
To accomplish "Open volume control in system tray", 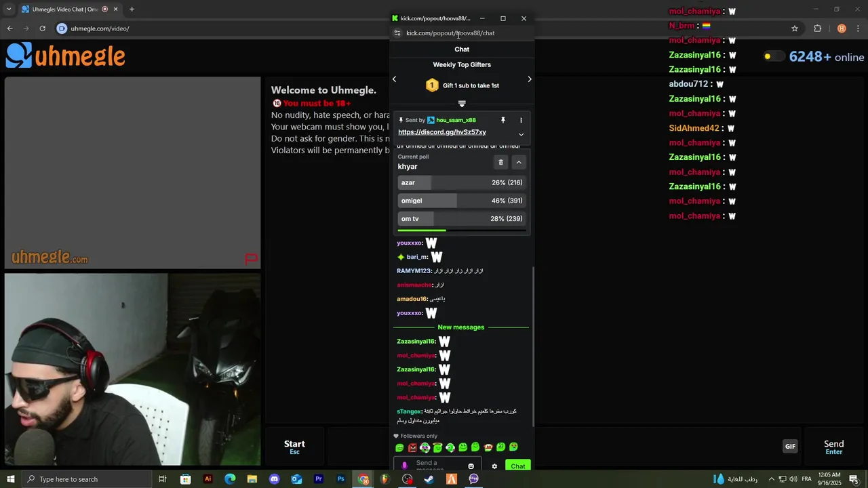I will tap(793, 479).
